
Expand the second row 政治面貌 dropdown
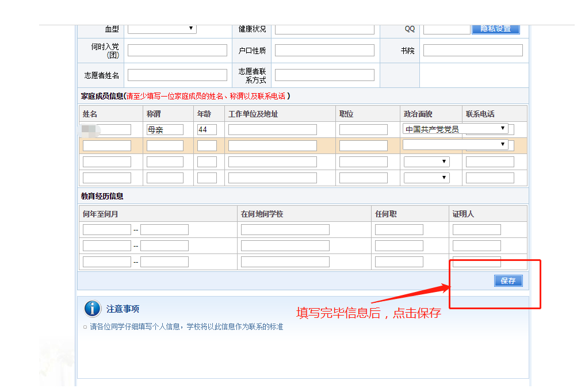click(x=455, y=144)
